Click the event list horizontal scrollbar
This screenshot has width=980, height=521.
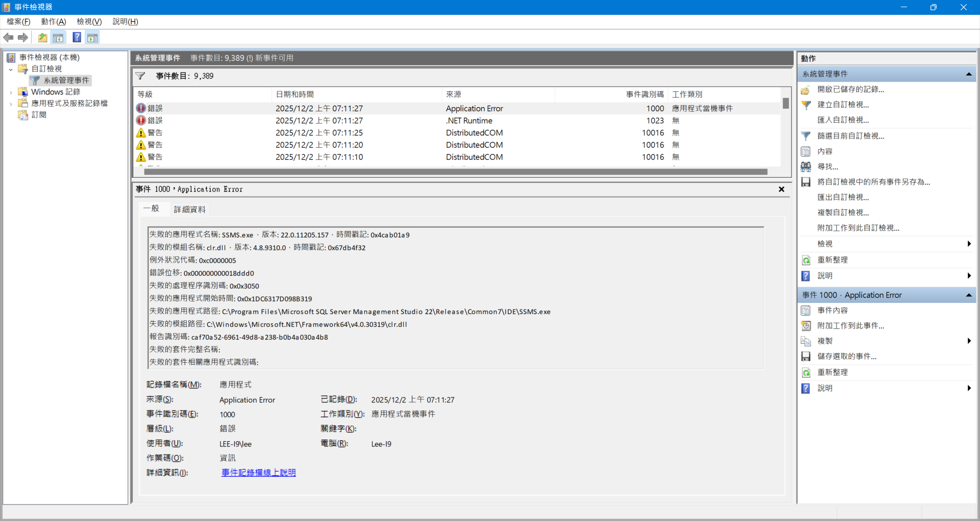(x=454, y=172)
